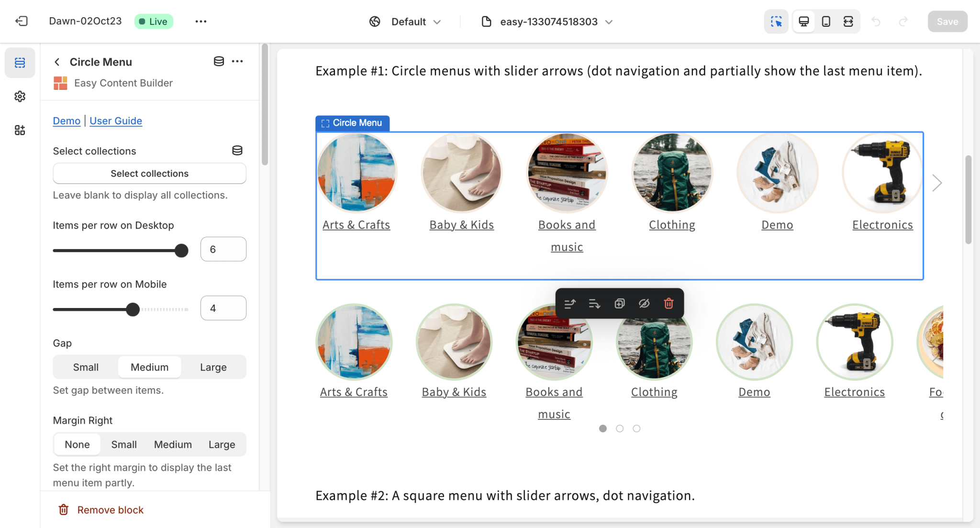Select the desktop preview icon

[x=803, y=21]
